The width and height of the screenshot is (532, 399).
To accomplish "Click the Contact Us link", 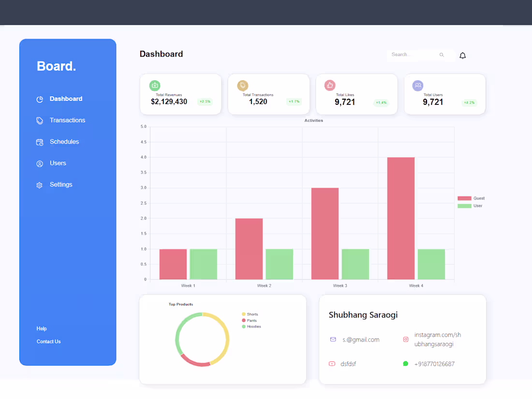I will point(48,341).
